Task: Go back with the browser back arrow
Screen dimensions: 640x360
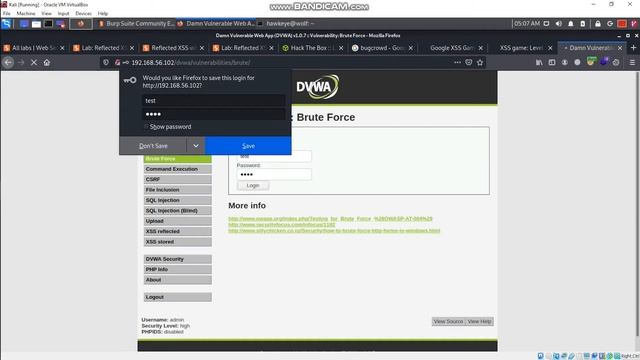Action: tap(8, 62)
